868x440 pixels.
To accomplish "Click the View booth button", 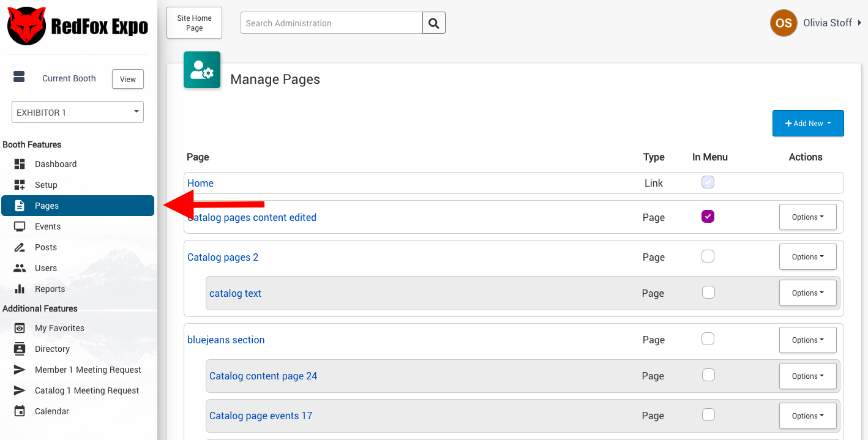I will click(128, 79).
